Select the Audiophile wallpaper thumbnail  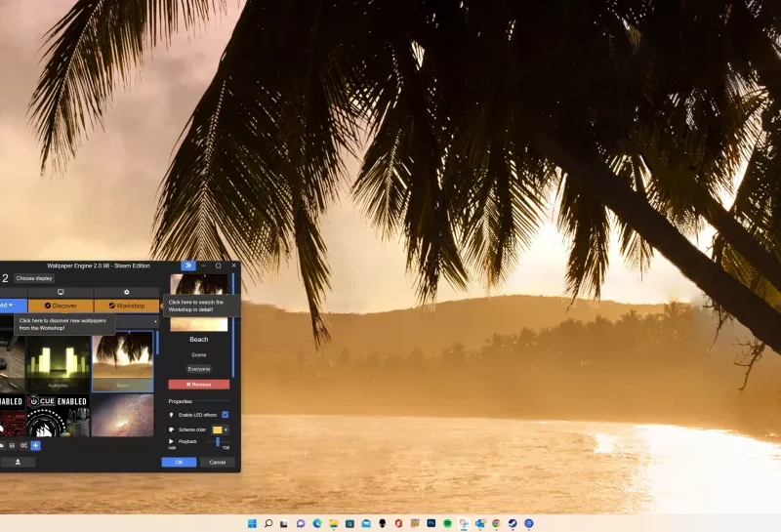pyautogui.click(x=58, y=363)
